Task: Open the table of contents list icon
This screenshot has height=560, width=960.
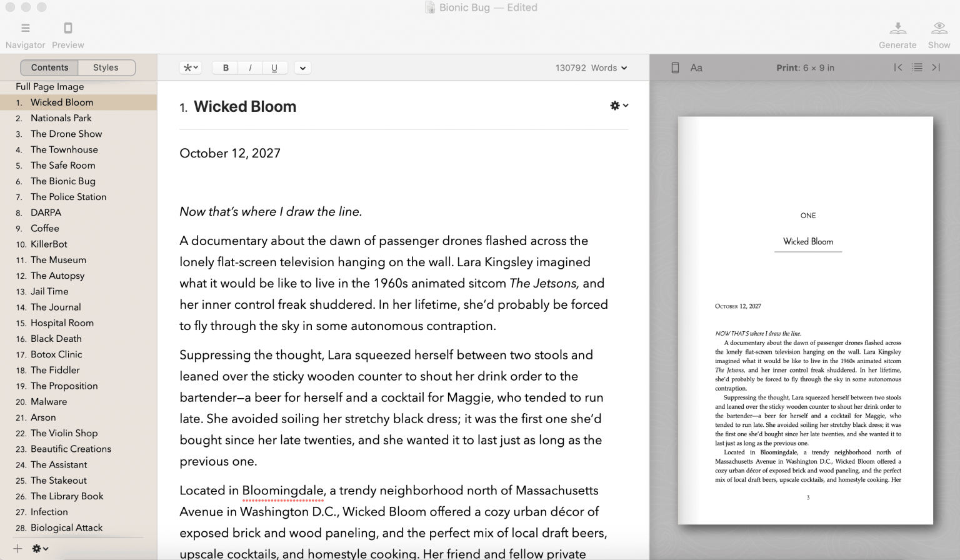Action: [917, 67]
